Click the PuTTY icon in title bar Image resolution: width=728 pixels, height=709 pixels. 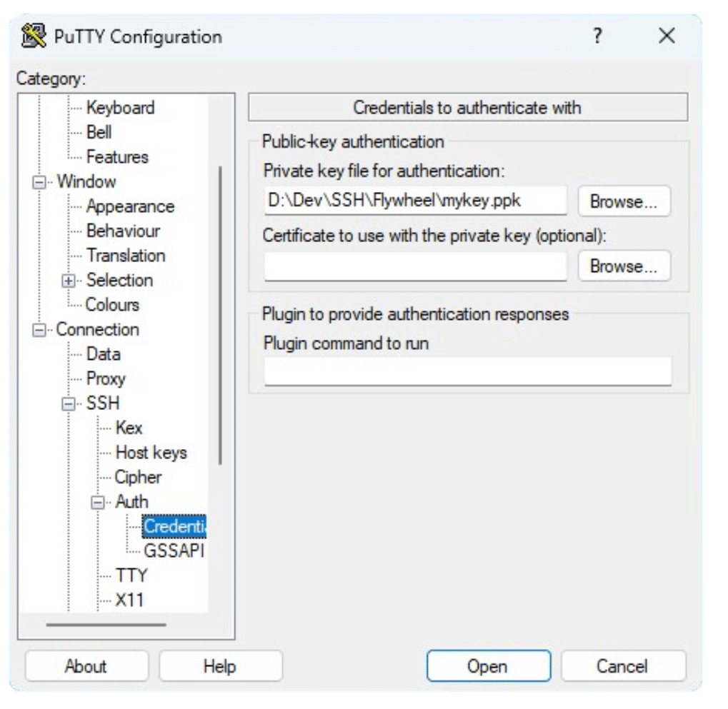[34, 36]
